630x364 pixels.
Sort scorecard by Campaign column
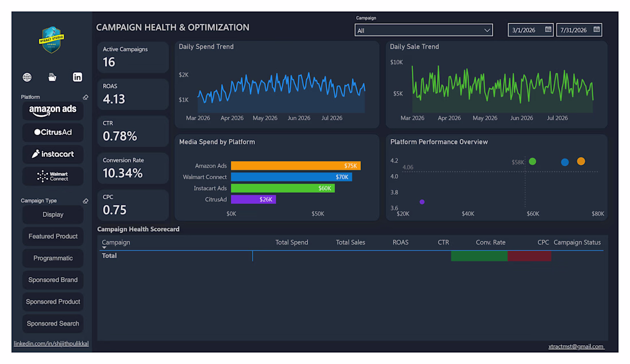point(116,243)
